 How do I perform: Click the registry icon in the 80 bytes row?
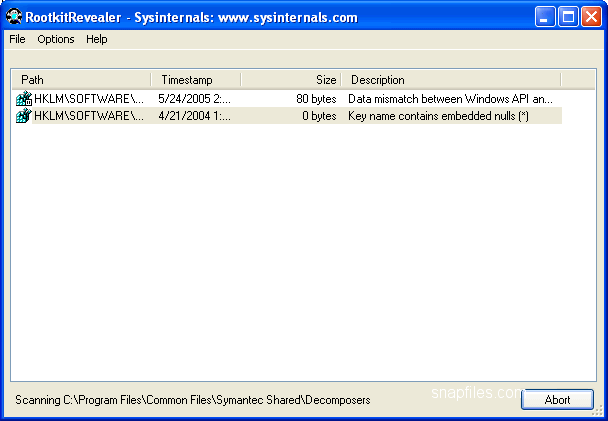(x=24, y=100)
